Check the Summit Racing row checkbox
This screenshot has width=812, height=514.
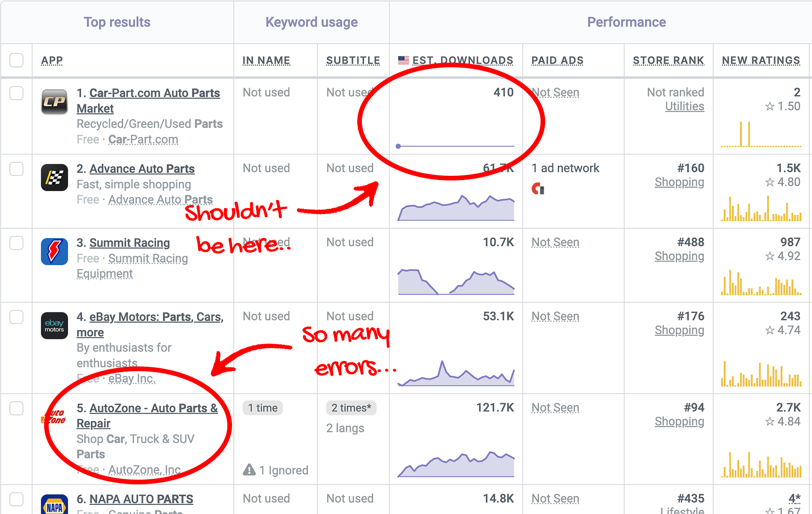(x=16, y=243)
